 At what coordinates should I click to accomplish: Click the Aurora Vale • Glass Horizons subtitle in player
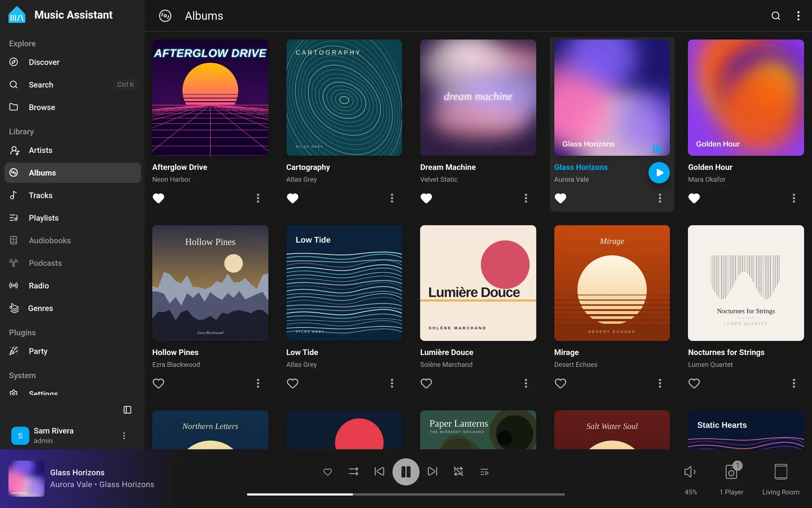(x=102, y=485)
